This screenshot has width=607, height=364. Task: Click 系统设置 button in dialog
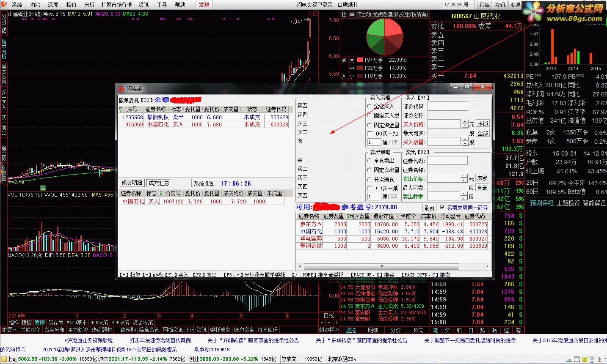click(x=204, y=183)
